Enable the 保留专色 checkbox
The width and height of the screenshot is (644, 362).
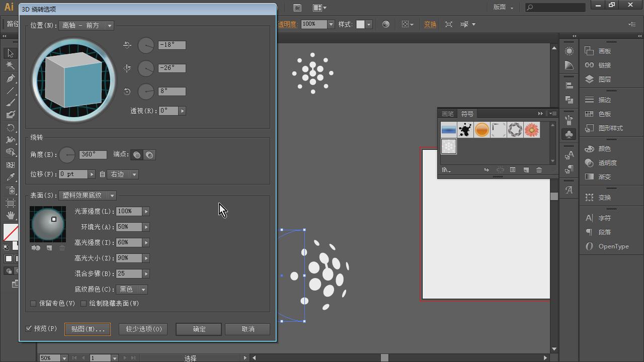(33, 303)
